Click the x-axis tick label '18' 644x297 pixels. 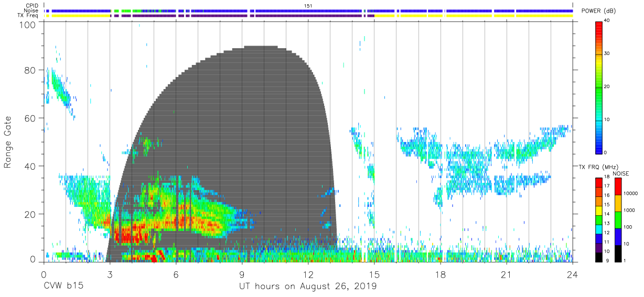click(x=441, y=275)
